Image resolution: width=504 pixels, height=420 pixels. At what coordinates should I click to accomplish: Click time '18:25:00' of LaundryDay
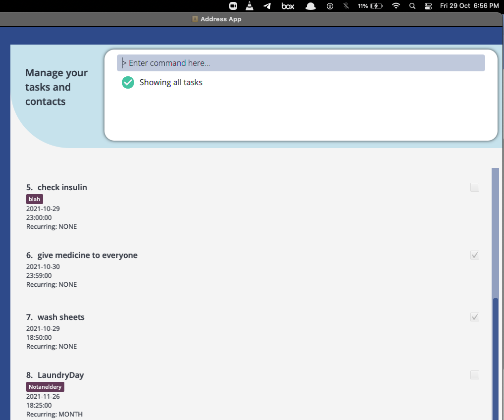(x=39, y=405)
